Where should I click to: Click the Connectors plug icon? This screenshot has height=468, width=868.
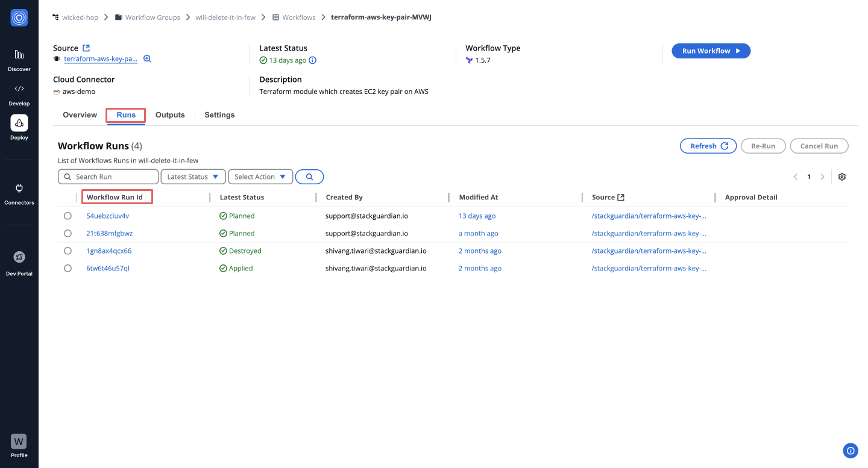coord(19,189)
